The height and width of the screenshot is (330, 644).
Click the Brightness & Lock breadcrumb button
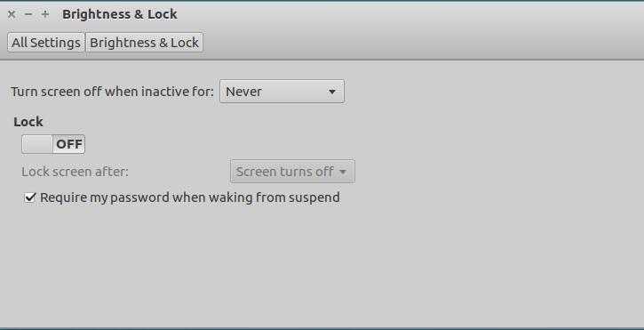pos(144,43)
